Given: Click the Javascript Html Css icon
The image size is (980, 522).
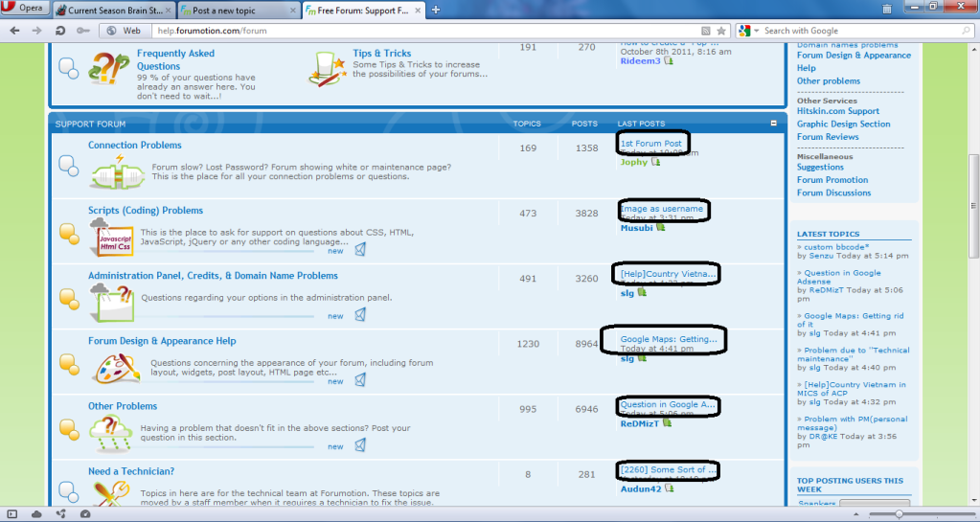Looking at the screenshot, I should (112, 238).
